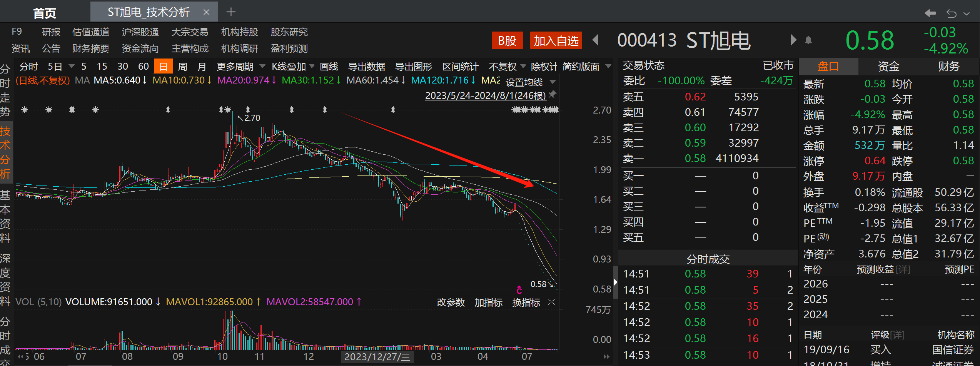The image size is (980, 366).
Task: Click the curved return arrow icon
Action: (x=951, y=13)
